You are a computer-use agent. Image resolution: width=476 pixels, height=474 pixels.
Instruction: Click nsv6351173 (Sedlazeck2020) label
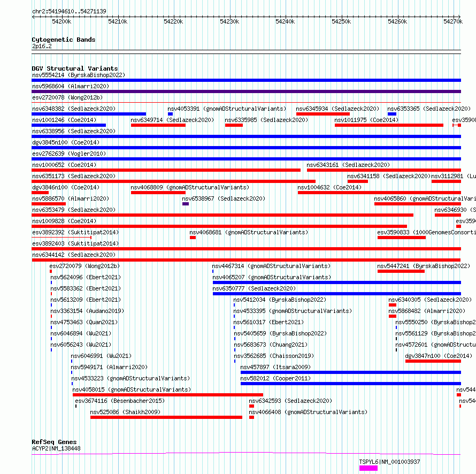(x=74, y=176)
